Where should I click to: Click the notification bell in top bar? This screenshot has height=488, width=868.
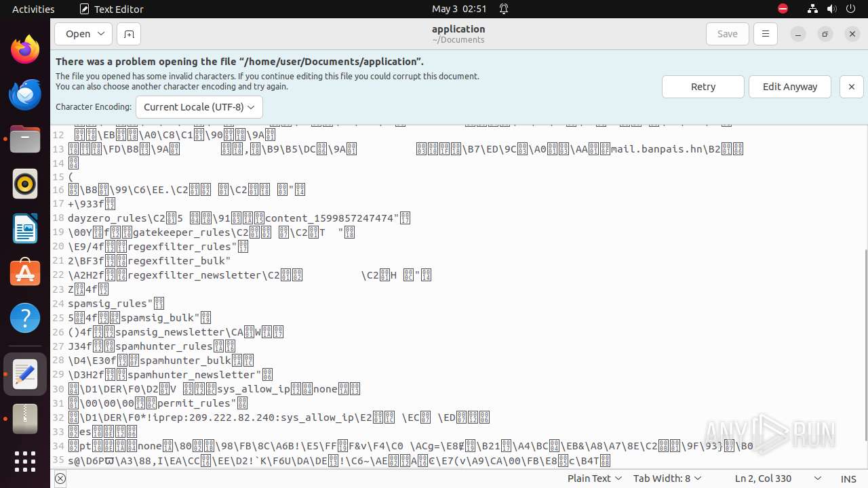[x=504, y=9]
